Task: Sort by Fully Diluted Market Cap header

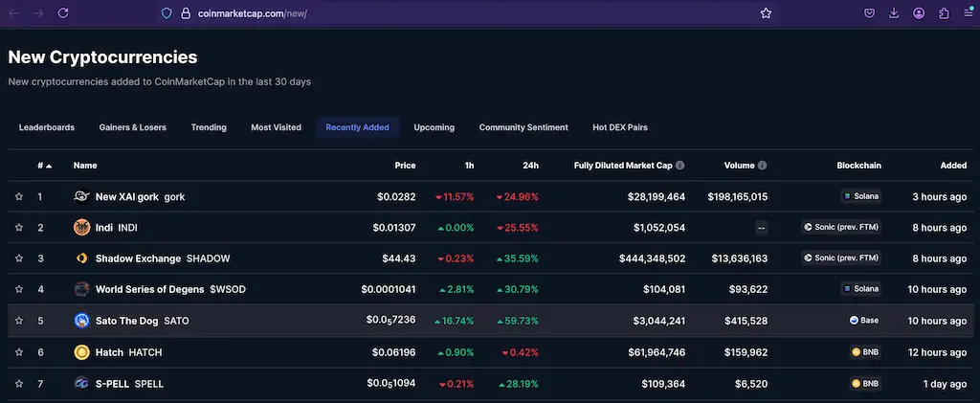Action: pyautogui.click(x=623, y=166)
